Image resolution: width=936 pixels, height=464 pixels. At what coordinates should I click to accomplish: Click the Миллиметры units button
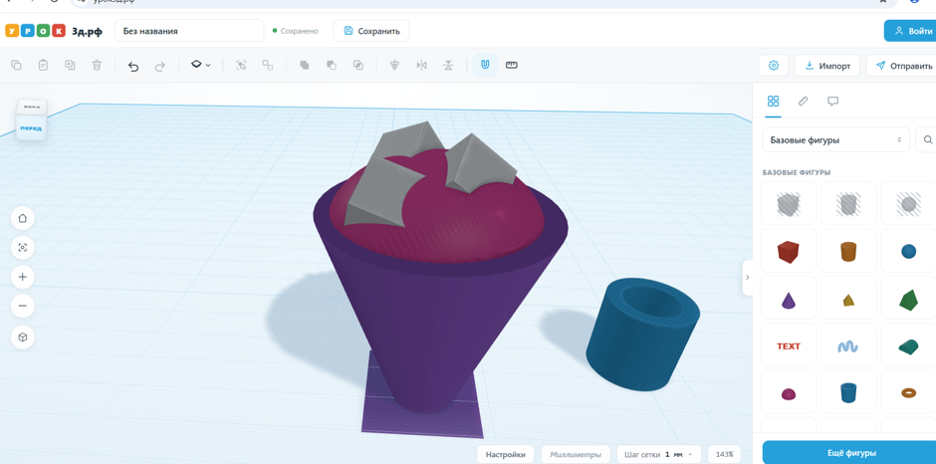[x=576, y=454]
